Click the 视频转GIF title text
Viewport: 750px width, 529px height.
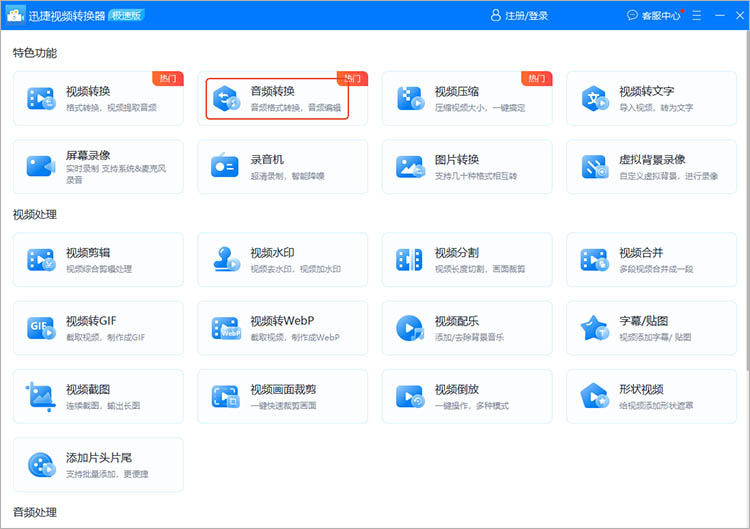point(91,321)
